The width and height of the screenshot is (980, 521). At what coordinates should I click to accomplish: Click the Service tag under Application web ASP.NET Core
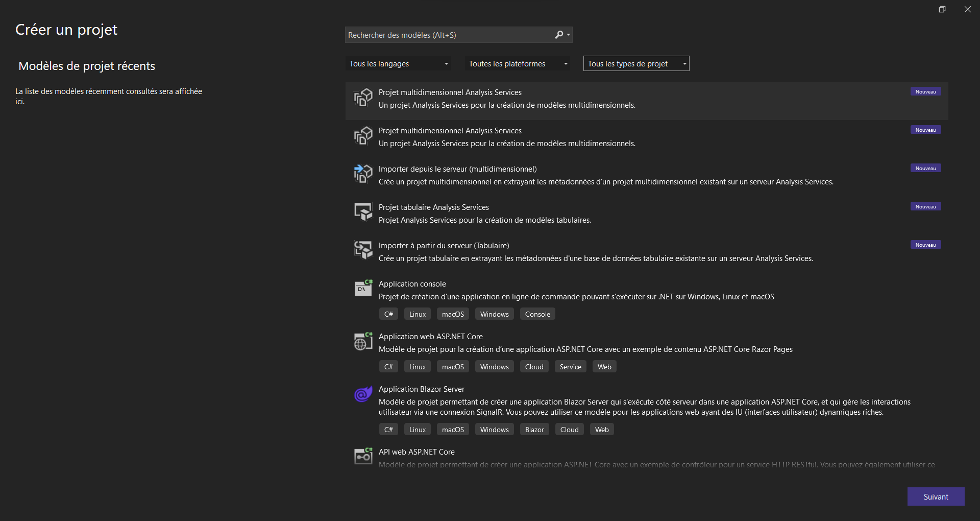[x=570, y=367]
